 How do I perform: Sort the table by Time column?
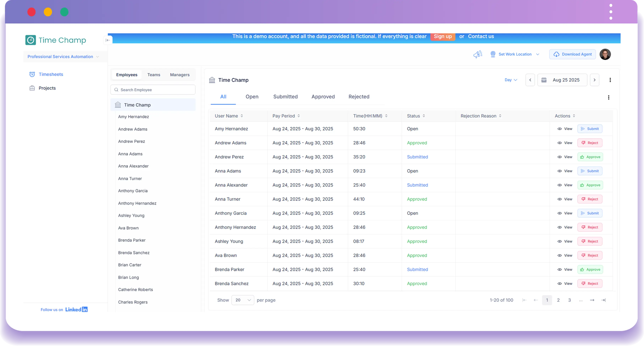tap(386, 116)
